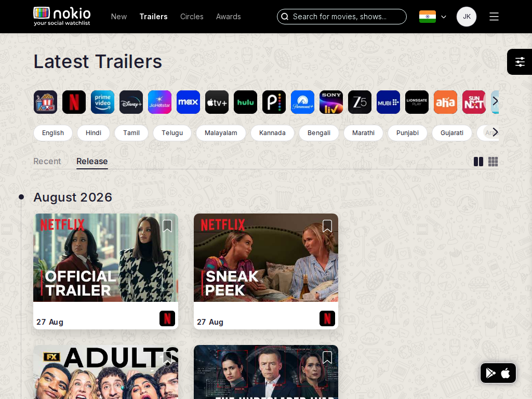Toggle the Malayalam language filter
The height and width of the screenshot is (399, 532).
(x=221, y=132)
